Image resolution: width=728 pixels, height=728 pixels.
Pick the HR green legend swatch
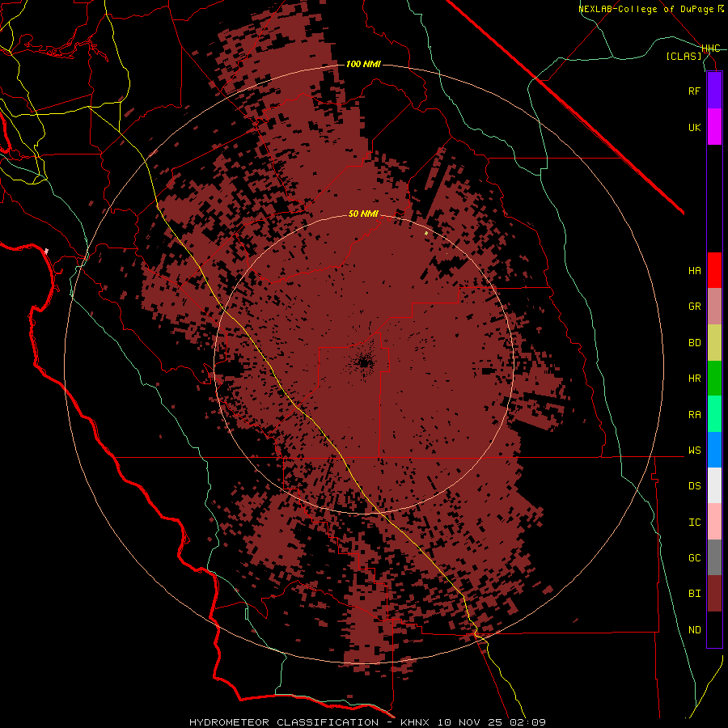coord(714,379)
